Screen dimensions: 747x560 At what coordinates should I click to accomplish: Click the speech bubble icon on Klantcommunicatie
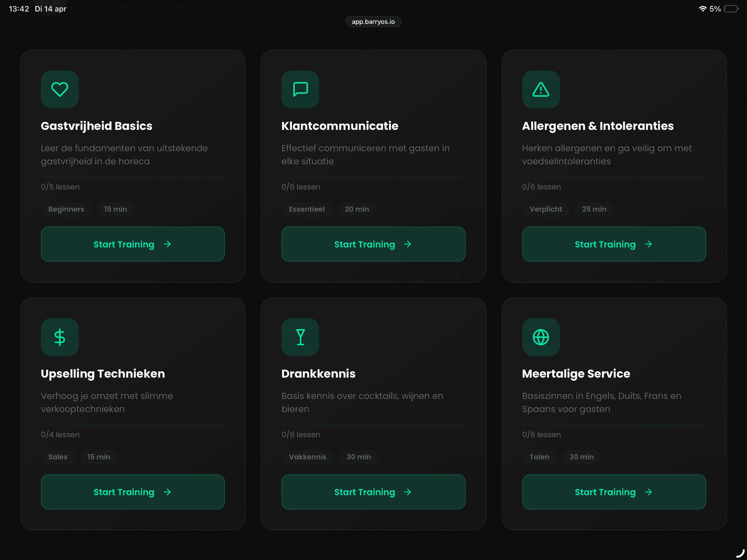[300, 89]
